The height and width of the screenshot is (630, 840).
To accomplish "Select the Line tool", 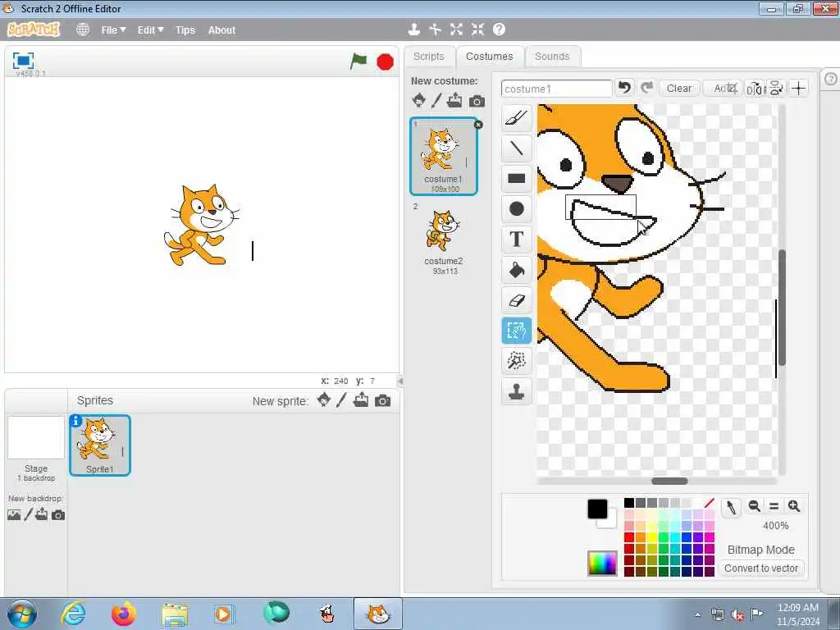I will tap(517, 148).
